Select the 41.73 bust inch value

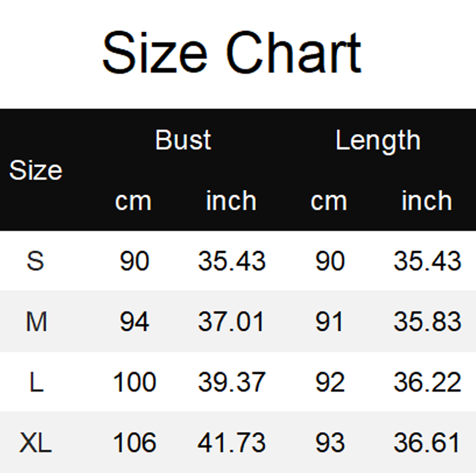pyautogui.click(x=231, y=443)
